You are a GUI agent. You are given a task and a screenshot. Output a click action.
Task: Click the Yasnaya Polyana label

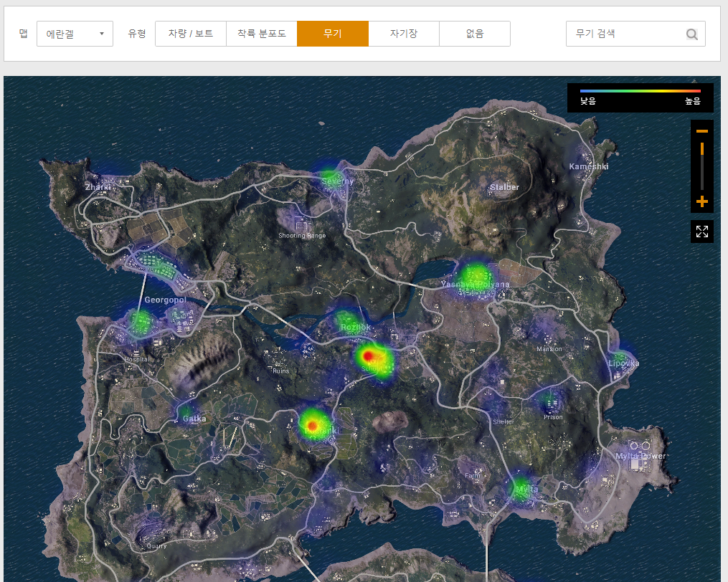click(x=476, y=284)
